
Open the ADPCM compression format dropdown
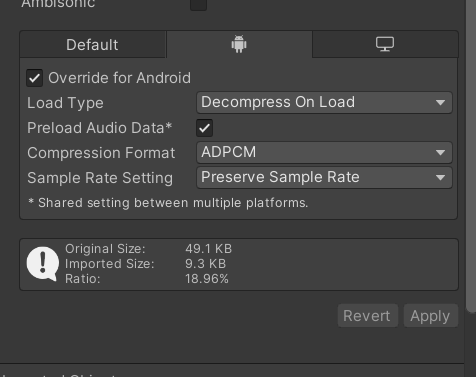coord(324,153)
